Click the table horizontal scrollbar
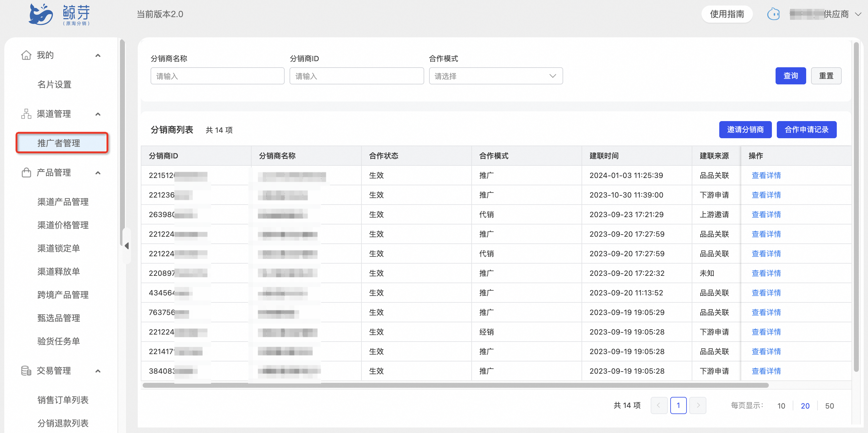 click(455, 385)
